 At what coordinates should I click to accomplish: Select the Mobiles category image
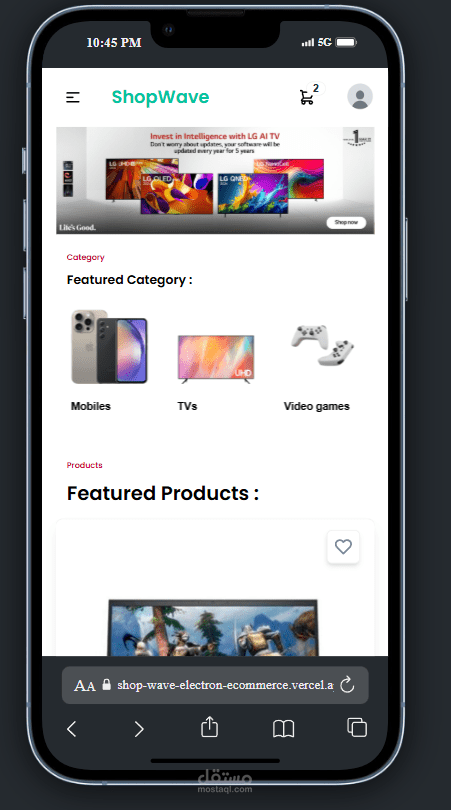click(x=109, y=347)
